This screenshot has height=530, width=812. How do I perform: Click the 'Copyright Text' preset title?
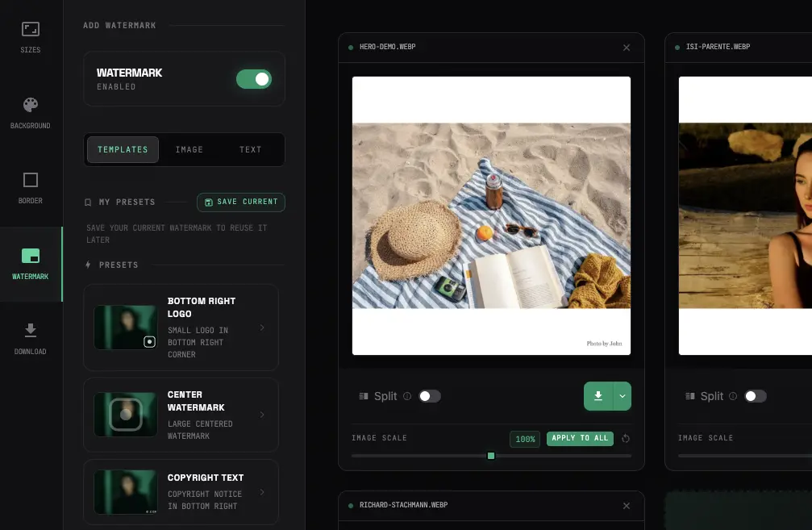pyautogui.click(x=206, y=478)
